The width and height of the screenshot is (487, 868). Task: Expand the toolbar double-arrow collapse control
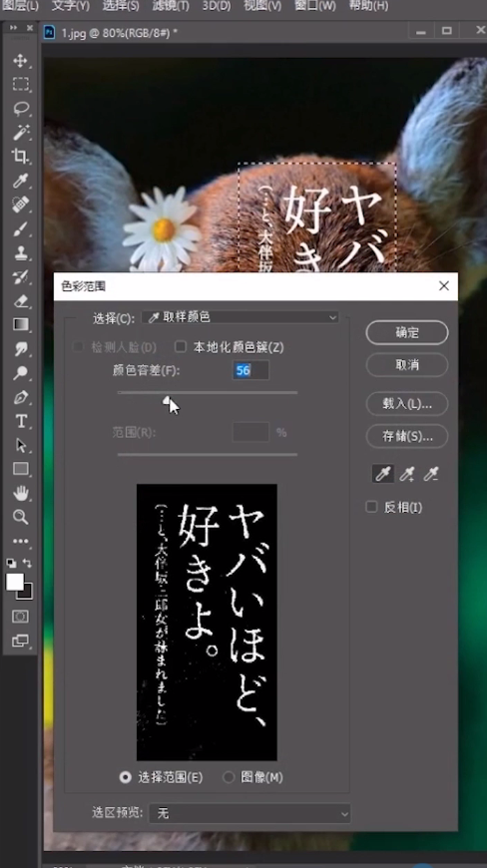click(13, 28)
